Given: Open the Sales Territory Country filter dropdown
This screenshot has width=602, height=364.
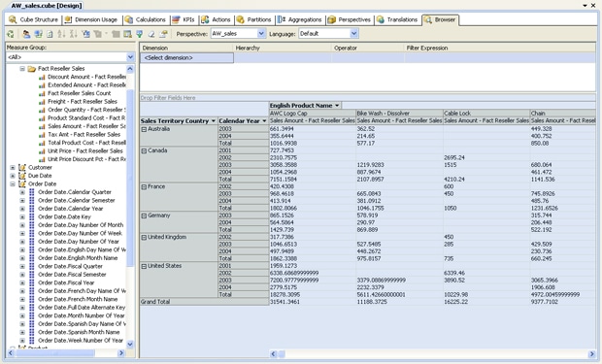Looking at the screenshot, I should [214, 121].
